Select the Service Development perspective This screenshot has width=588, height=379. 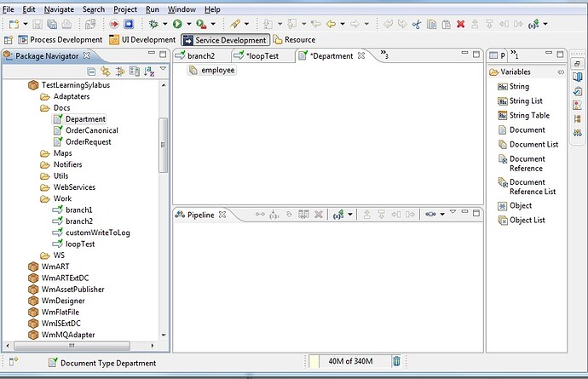(x=225, y=40)
